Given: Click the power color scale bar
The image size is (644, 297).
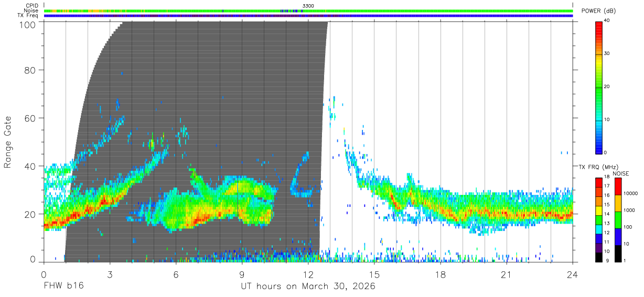Looking at the screenshot, I should point(598,87).
